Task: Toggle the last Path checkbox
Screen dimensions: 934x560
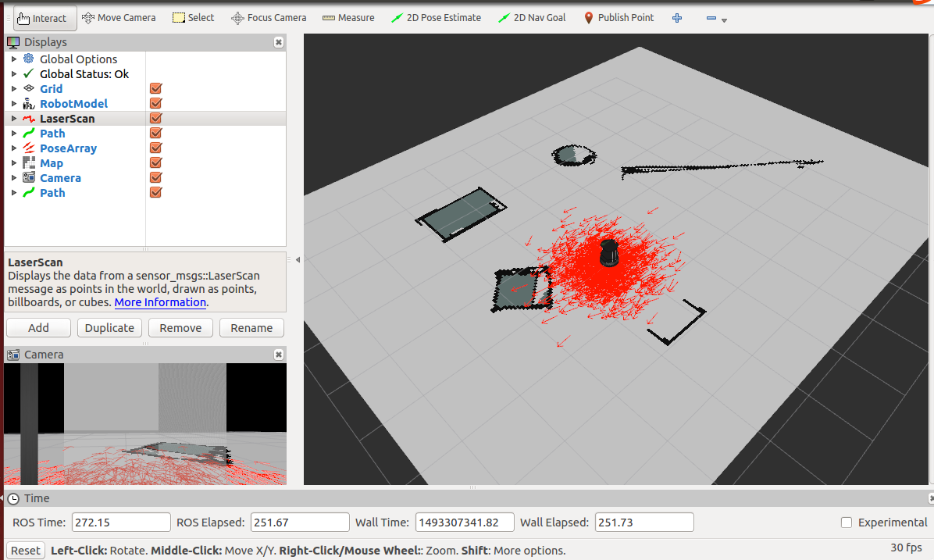Action: [156, 192]
